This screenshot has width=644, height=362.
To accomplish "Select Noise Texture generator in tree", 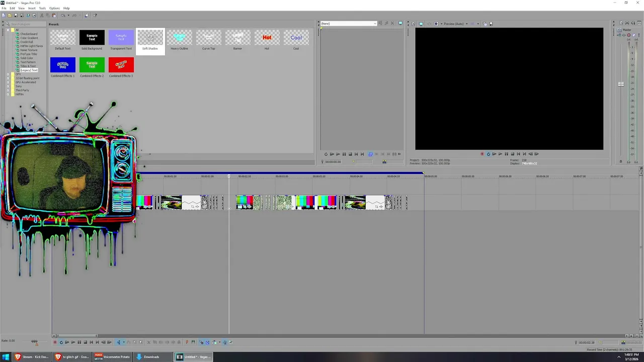I will (x=29, y=50).
